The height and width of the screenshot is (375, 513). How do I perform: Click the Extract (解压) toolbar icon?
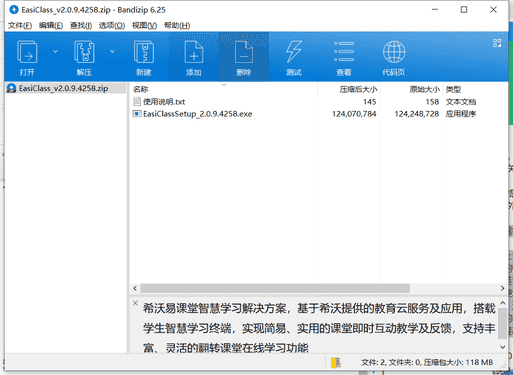click(x=84, y=52)
